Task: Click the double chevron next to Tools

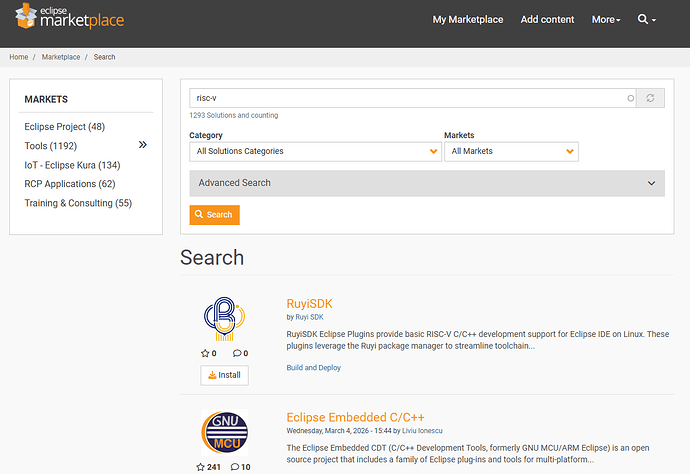Action: tap(143, 145)
